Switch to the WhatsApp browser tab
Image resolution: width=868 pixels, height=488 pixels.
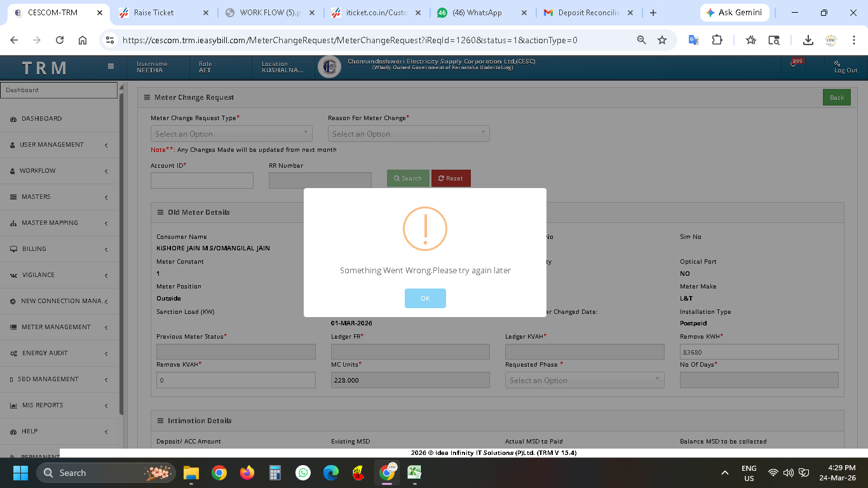(482, 13)
